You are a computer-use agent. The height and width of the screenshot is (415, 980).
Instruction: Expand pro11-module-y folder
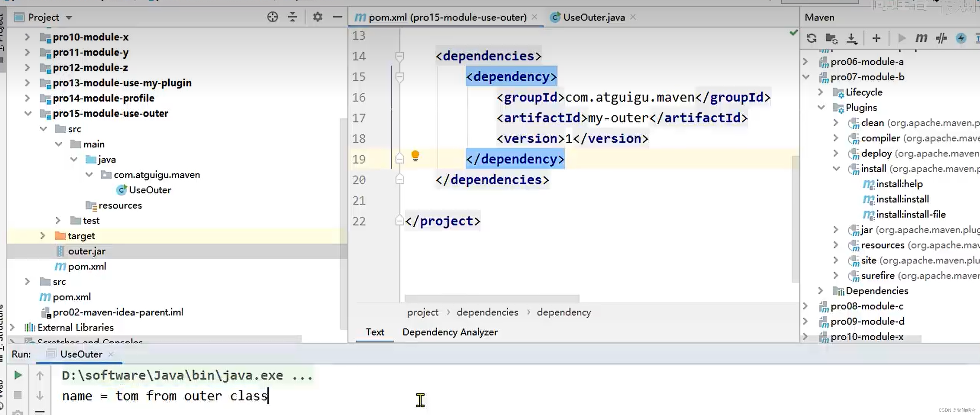(x=27, y=52)
